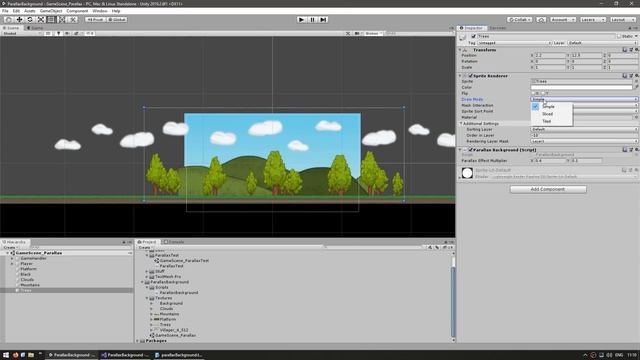Select the Hand tool in the toolbar
The image size is (640, 360).
8,19
